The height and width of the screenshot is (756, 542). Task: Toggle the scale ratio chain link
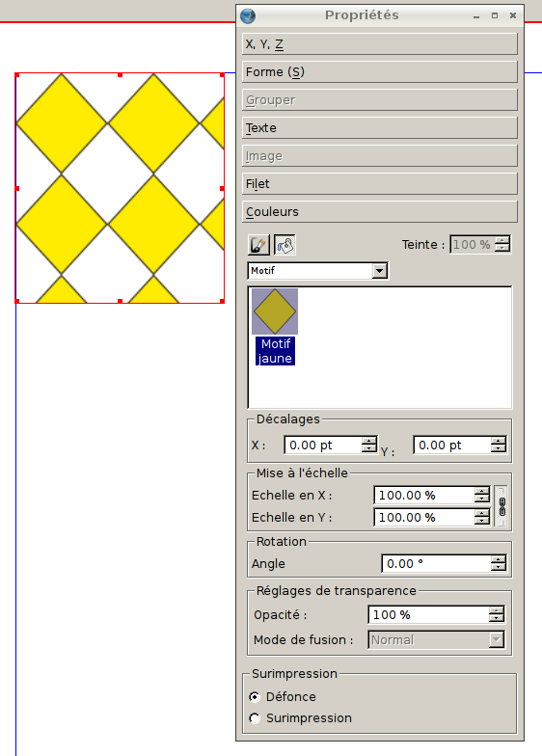501,506
